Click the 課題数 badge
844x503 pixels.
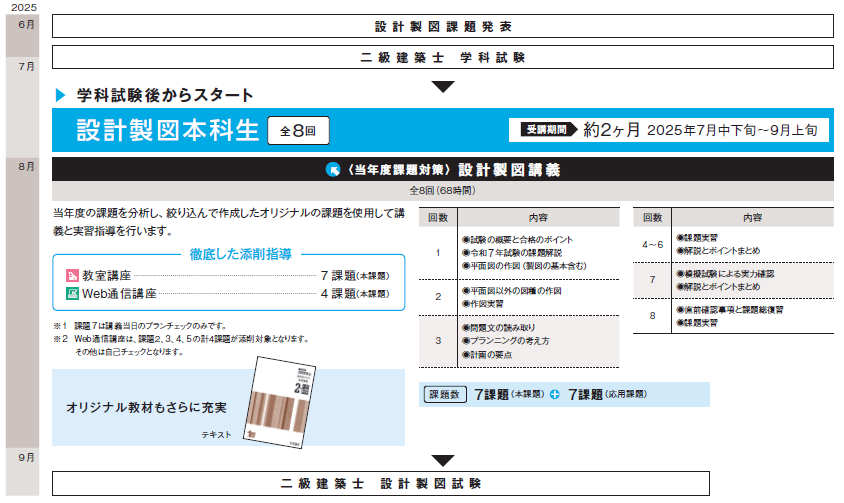[x=445, y=395]
